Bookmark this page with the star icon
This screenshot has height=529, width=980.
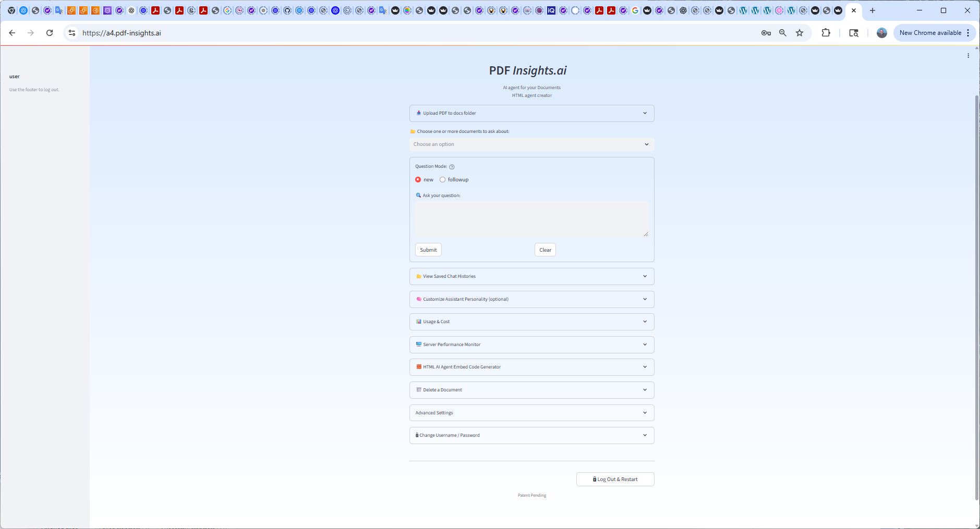800,33
